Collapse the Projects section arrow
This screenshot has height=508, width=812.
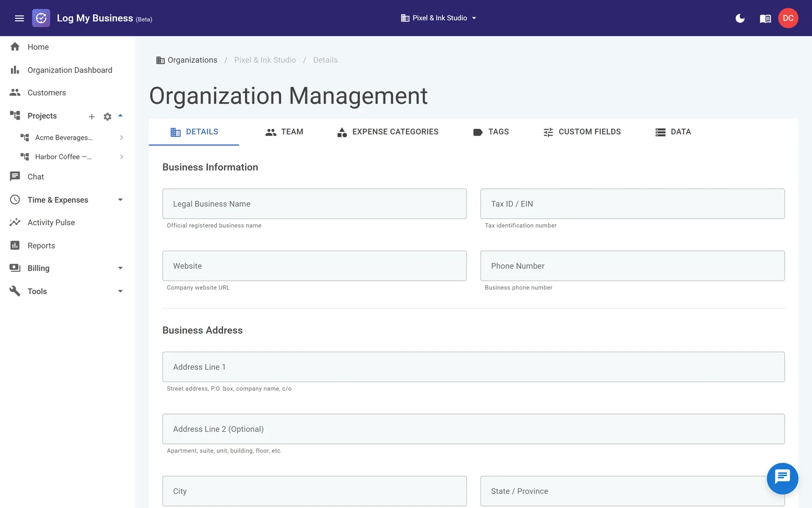[120, 116]
